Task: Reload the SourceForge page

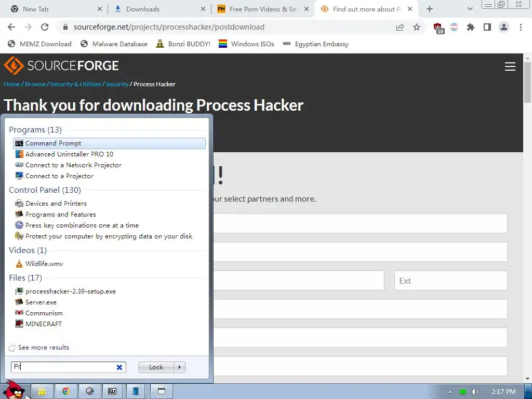Action: 45,27
